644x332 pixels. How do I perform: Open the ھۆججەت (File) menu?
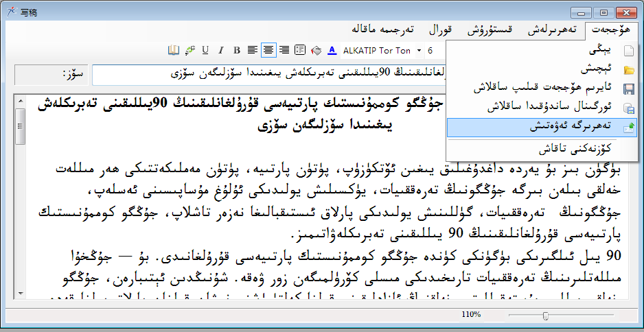click(x=611, y=30)
